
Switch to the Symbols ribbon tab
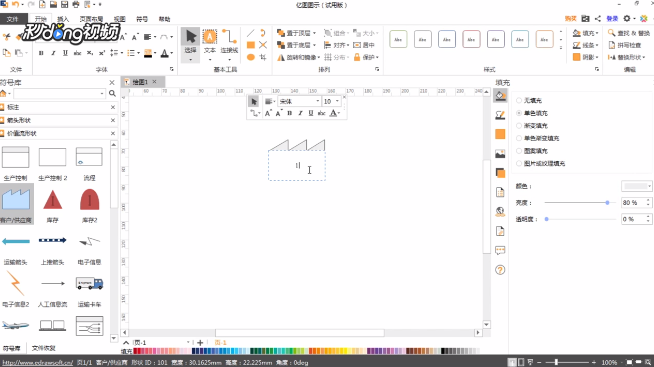[x=142, y=19]
